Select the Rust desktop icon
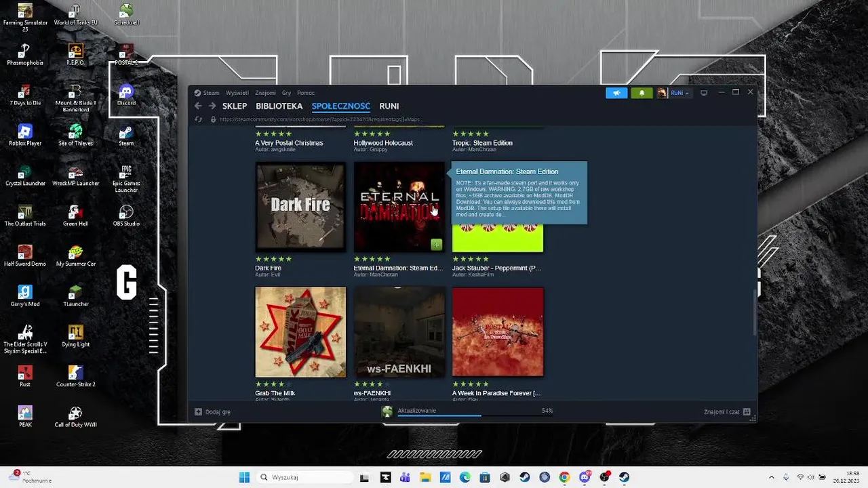 click(25, 376)
